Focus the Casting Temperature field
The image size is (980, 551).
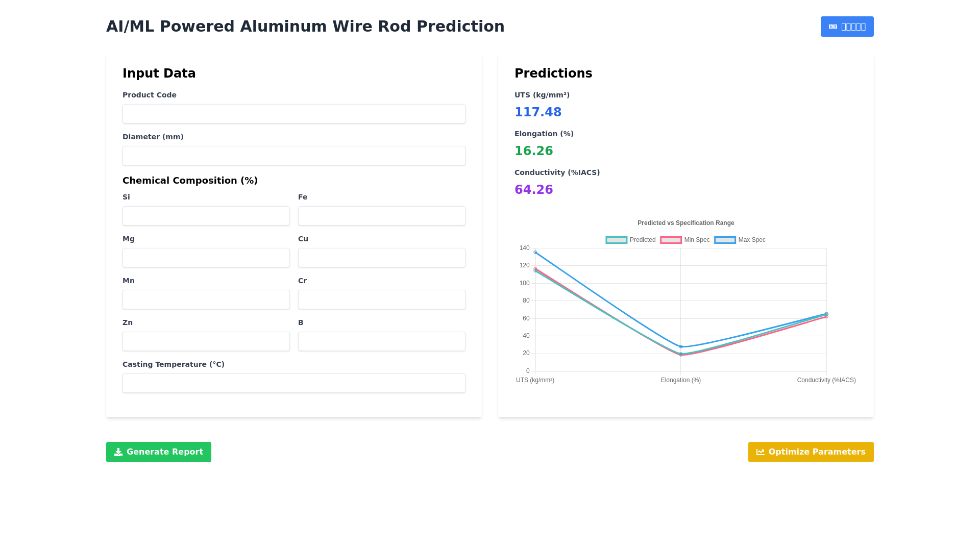(x=294, y=383)
